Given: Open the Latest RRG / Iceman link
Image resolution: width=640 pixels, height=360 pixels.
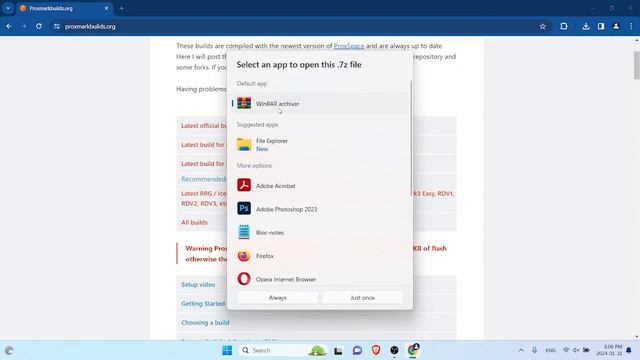Looking at the screenshot, I should (x=204, y=193).
